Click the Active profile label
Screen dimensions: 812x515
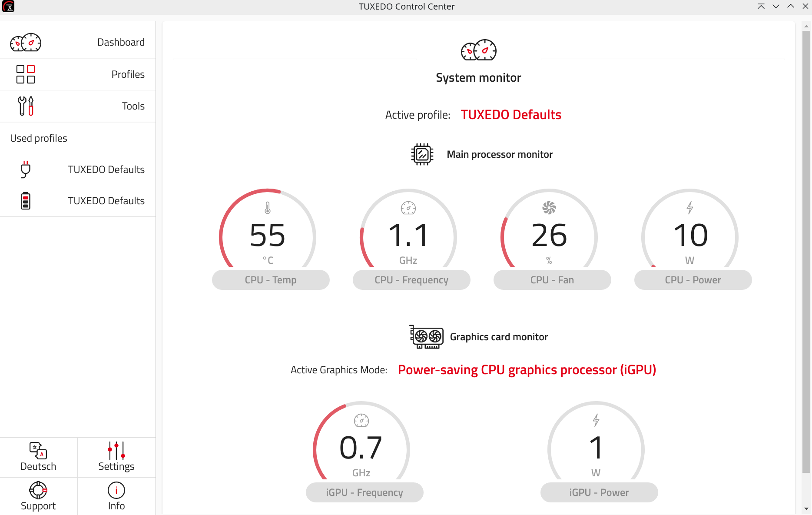coord(418,115)
